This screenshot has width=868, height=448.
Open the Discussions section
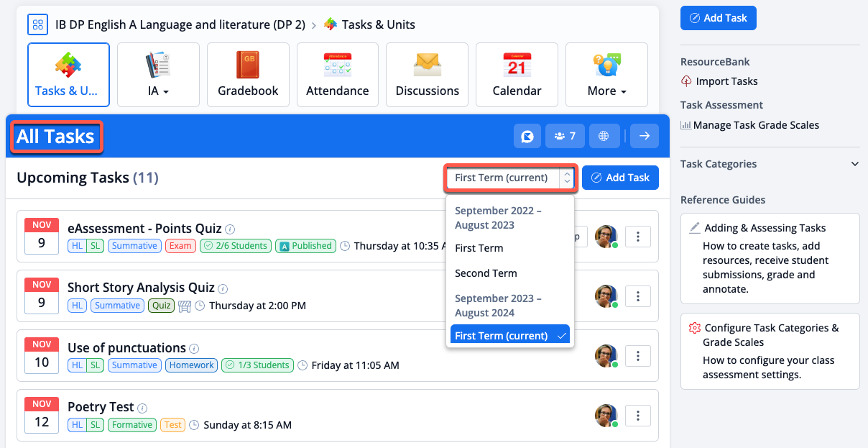427,75
